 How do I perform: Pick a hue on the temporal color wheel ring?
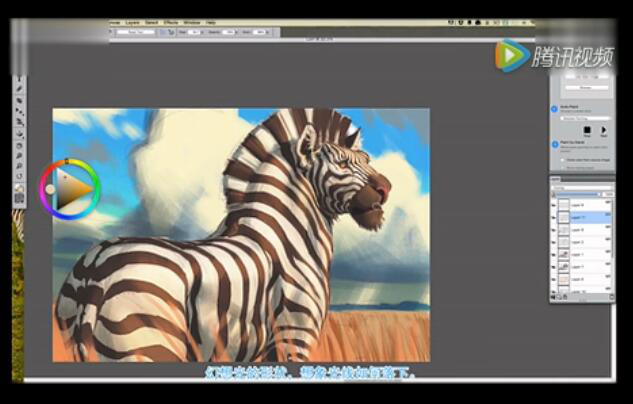[x=67, y=162]
